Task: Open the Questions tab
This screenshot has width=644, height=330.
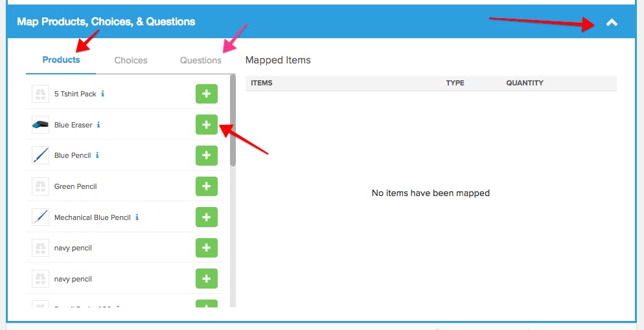Action: click(x=200, y=60)
